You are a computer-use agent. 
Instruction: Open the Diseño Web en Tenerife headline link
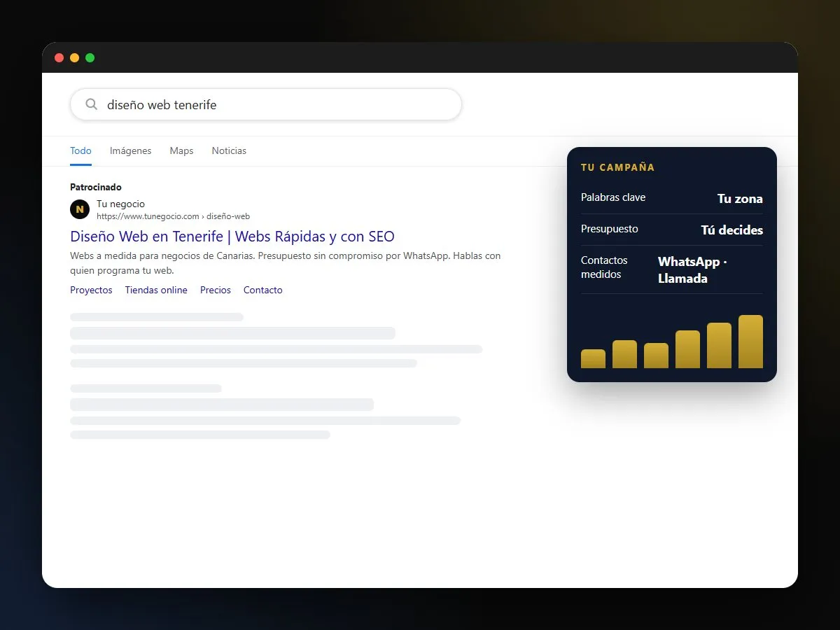pos(232,237)
